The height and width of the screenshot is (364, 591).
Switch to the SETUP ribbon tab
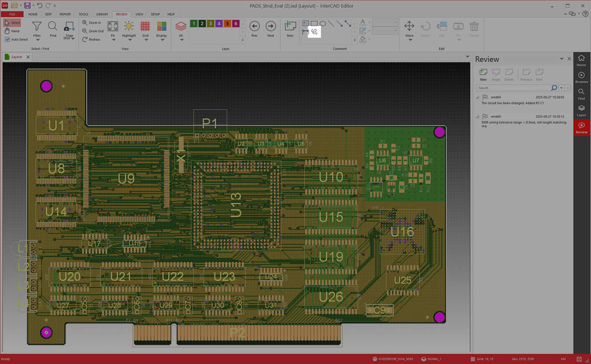(155, 14)
